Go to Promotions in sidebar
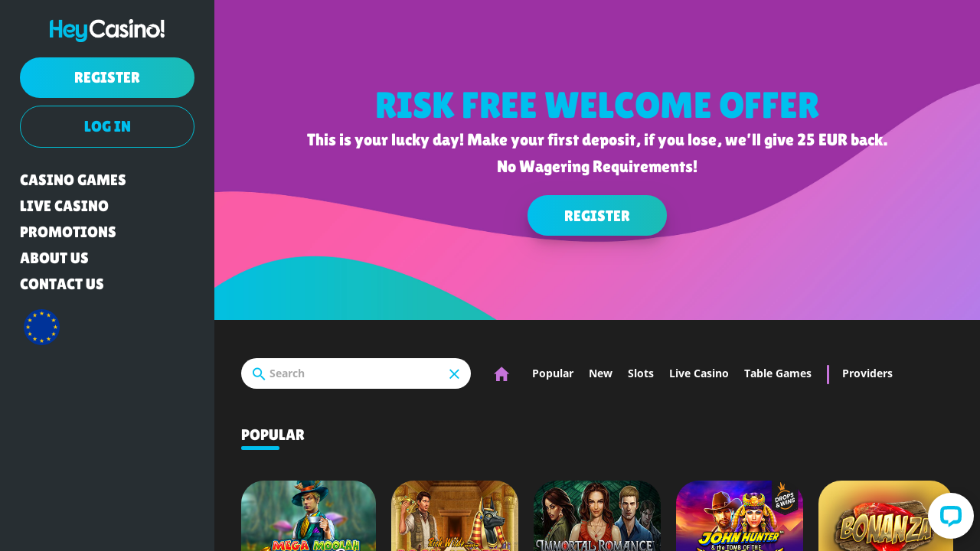980x551 pixels. (68, 232)
